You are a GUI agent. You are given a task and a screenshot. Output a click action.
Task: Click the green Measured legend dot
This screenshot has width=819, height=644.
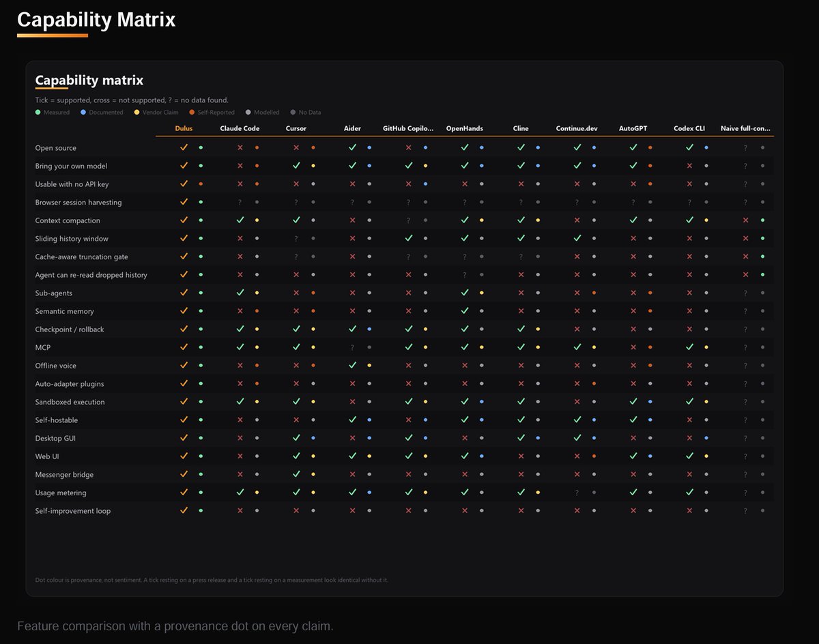pos(38,112)
